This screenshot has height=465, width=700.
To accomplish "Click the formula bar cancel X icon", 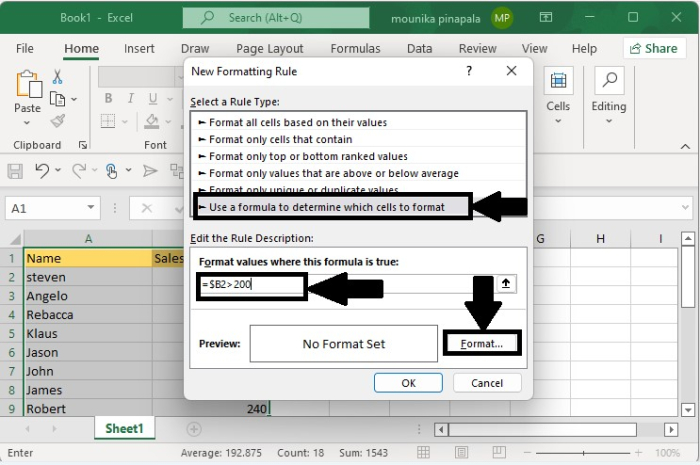I will click(146, 208).
